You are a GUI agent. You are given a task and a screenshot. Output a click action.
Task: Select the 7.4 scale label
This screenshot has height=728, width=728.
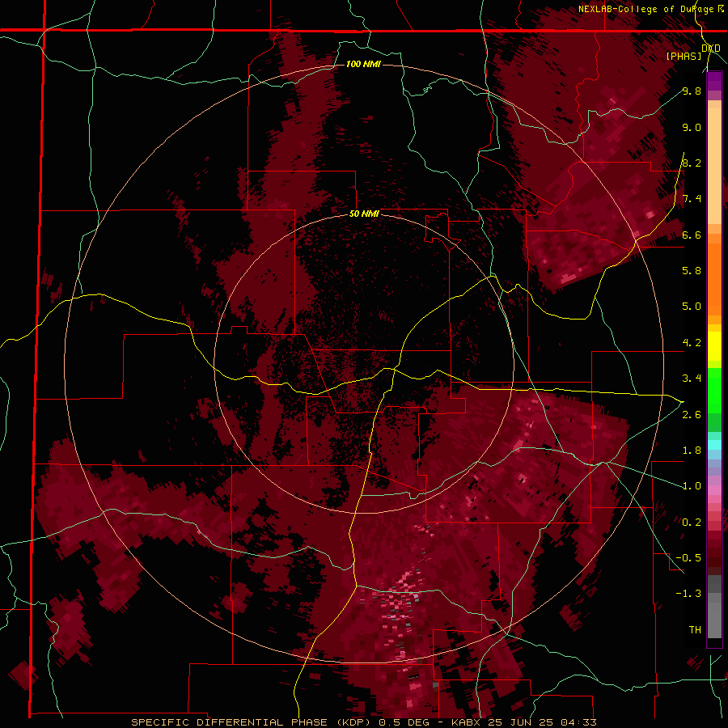coord(692,199)
